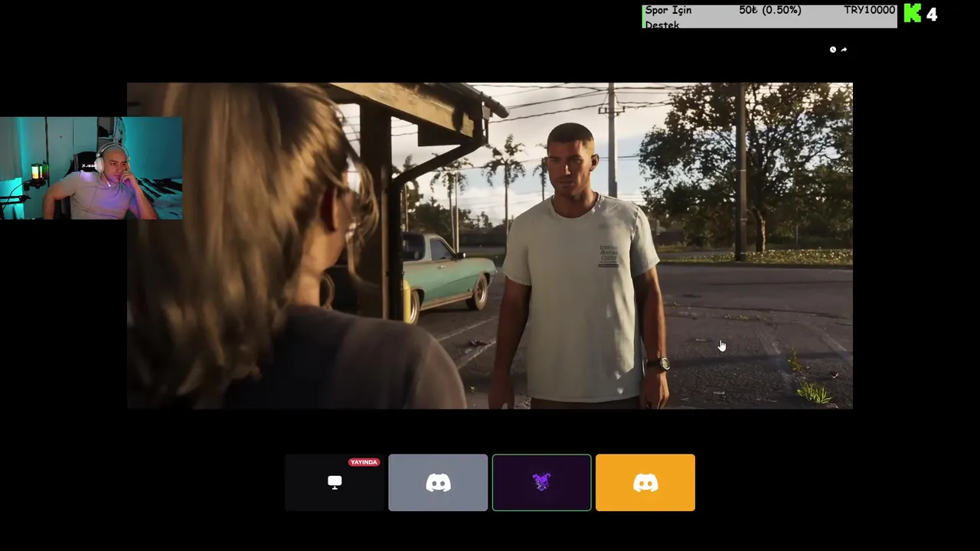Image resolution: width=980 pixels, height=551 pixels.
Task: Select the gray Discord participant tile
Action: click(438, 482)
